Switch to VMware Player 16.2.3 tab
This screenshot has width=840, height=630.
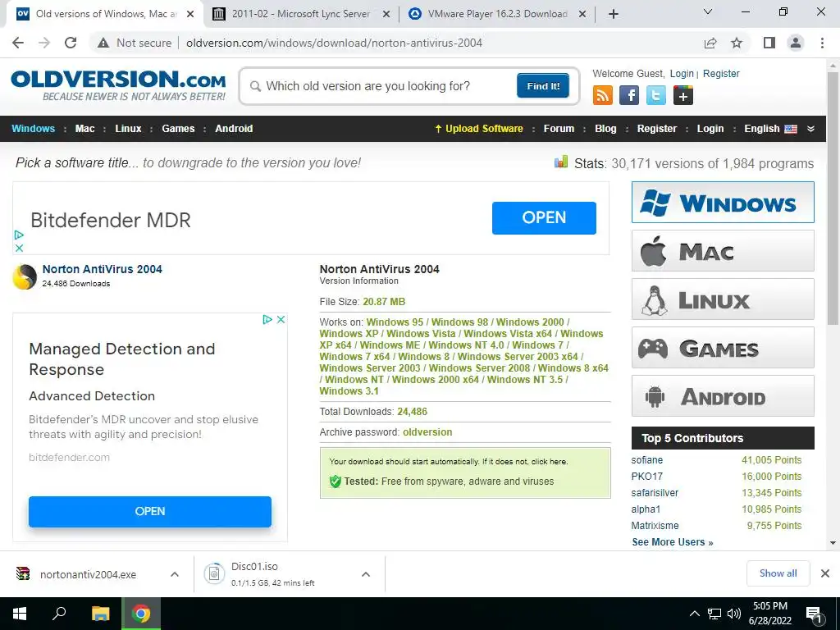pyautogui.click(x=497, y=15)
